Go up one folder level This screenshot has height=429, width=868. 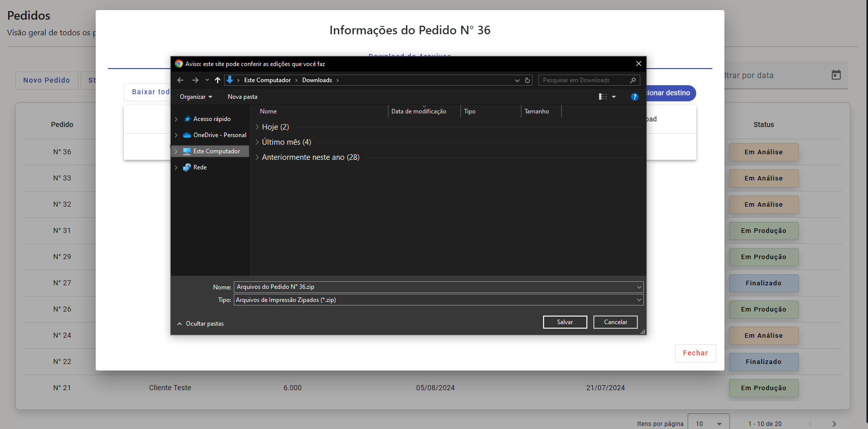[218, 80]
